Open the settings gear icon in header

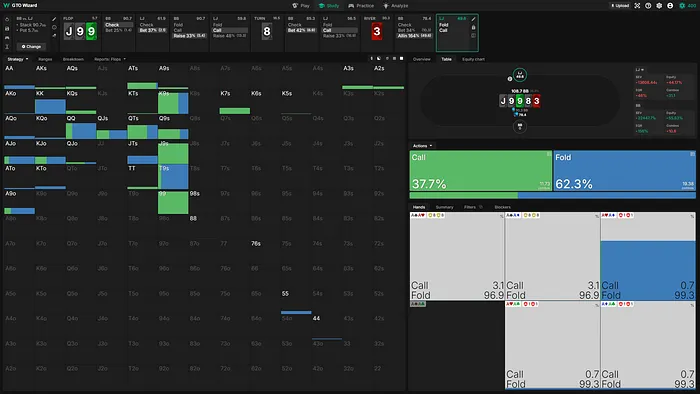pos(659,6)
